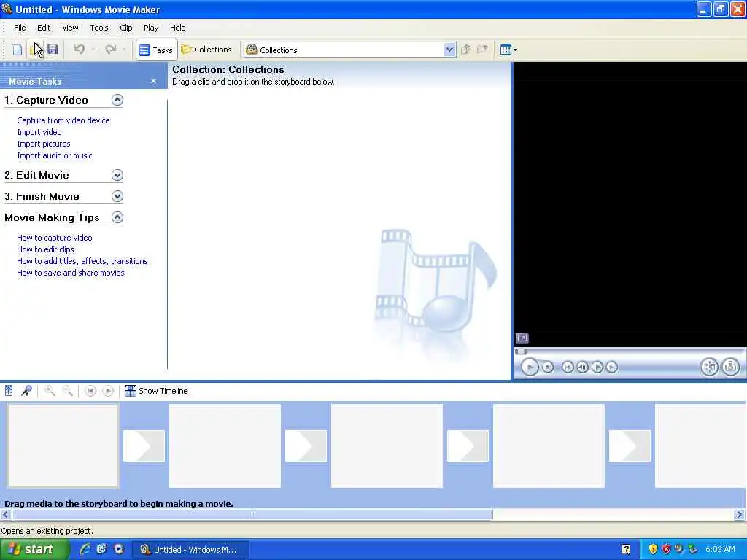747x560 pixels.
Task: Click the Play button in preview monitor
Action: (x=530, y=367)
